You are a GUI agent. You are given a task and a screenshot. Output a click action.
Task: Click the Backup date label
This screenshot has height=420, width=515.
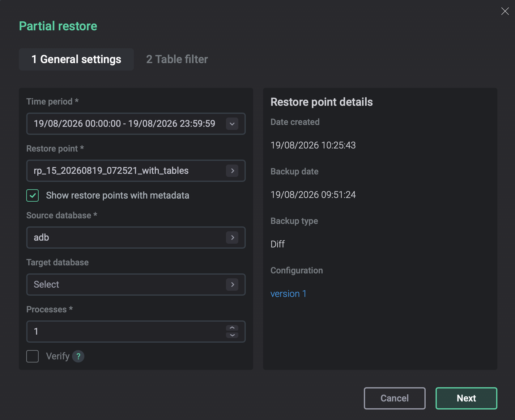coord(294,171)
